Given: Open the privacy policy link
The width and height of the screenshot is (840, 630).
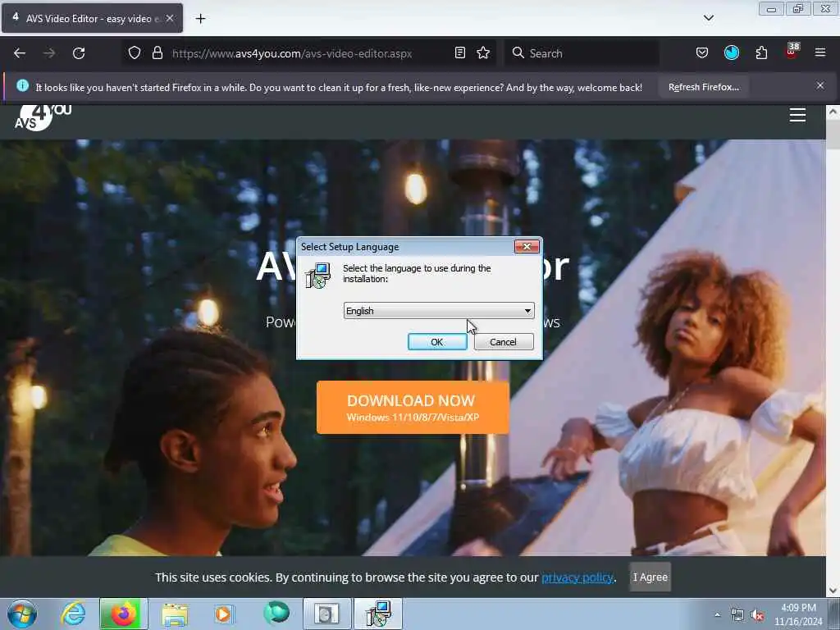Looking at the screenshot, I should (x=577, y=577).
